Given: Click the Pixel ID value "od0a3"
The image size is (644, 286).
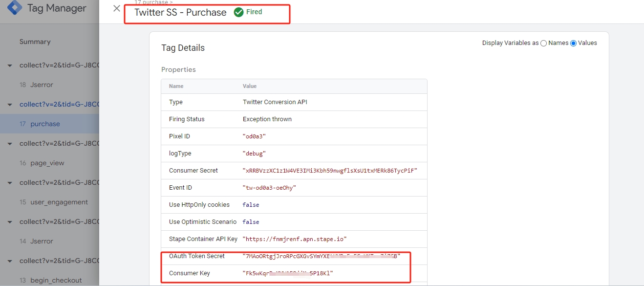Looking at the screenshot, I should coord(254,136).
